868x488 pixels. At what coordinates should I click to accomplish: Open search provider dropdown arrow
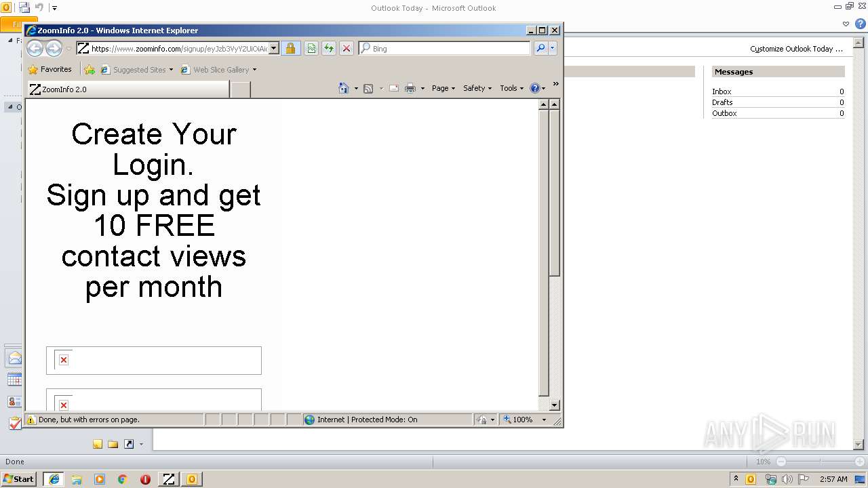[x=553, y=48]
